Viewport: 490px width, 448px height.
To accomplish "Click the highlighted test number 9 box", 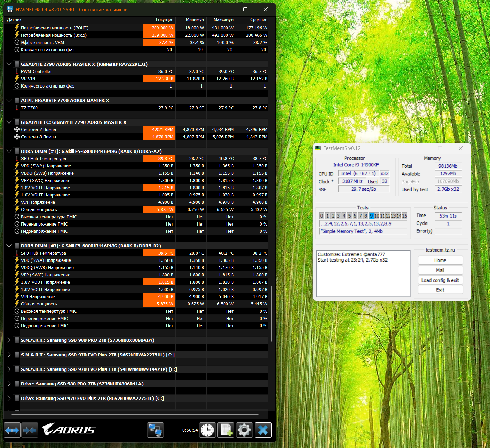I will click(x=371, y=216).
